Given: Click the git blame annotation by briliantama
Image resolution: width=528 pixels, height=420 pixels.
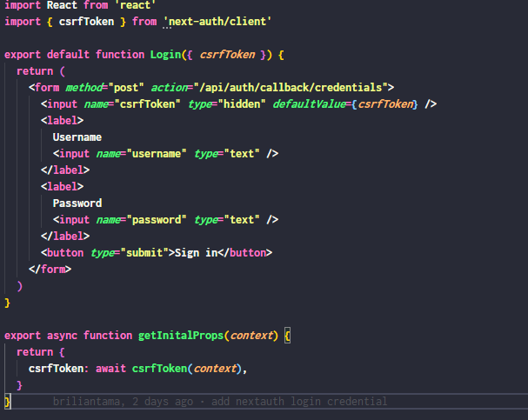Looking at the screenshot, I should tap(220, 402).
